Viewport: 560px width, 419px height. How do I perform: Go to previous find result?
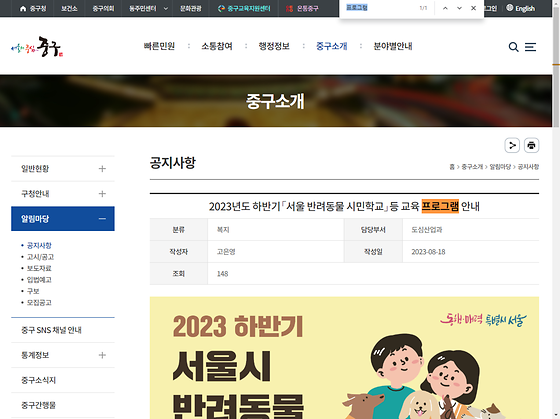445,8
